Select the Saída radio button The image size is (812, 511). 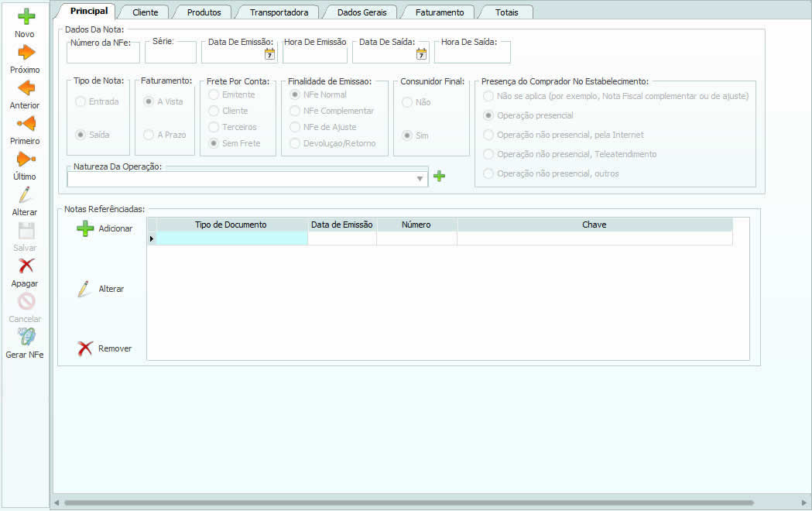click(x=80, y=135)
